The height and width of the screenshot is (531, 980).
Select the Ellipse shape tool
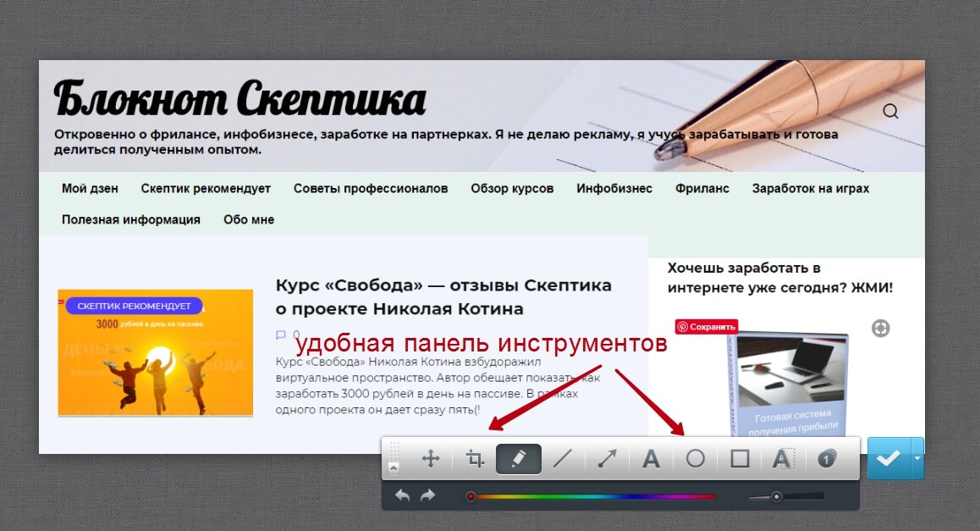[x=695, y=459]
